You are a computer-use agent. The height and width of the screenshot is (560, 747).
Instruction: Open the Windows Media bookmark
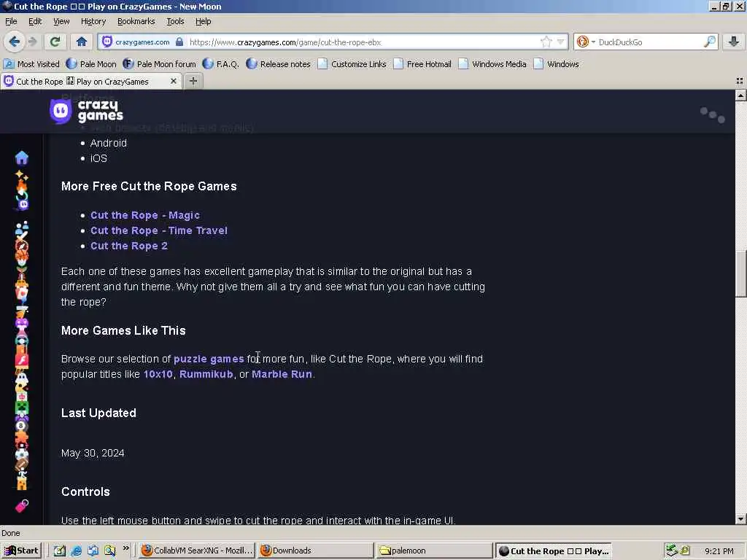click(x=492, y=64)
